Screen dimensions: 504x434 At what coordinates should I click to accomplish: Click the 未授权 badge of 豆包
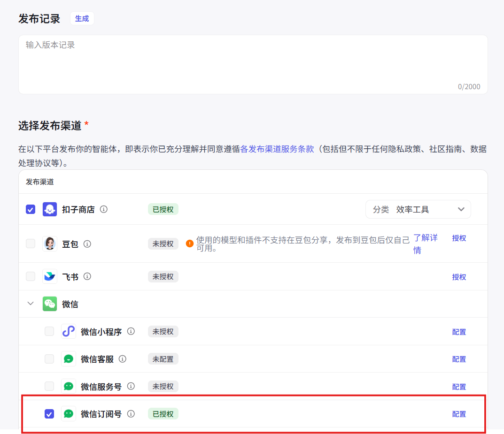(163, 244)
